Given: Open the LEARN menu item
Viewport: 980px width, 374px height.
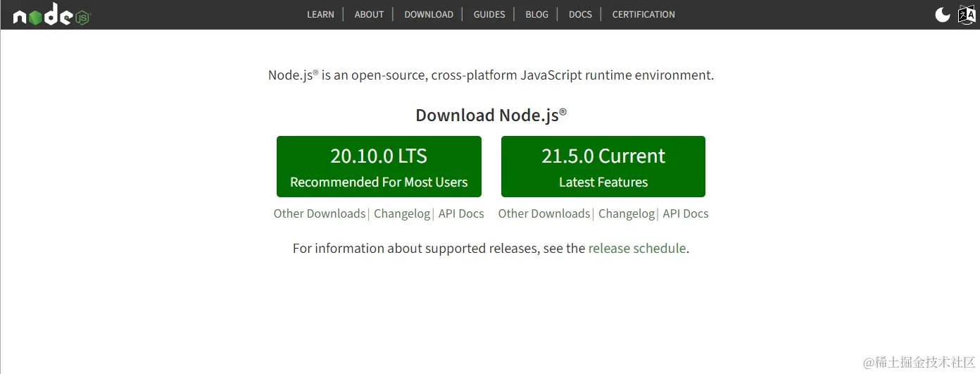Looking at the screenshot, I should pos(320,14).
